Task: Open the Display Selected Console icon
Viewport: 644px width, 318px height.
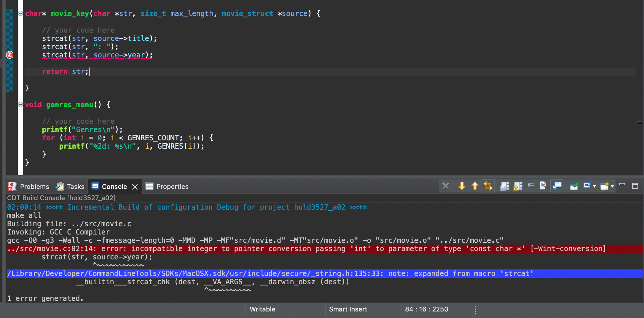Action: coord(557,186)
